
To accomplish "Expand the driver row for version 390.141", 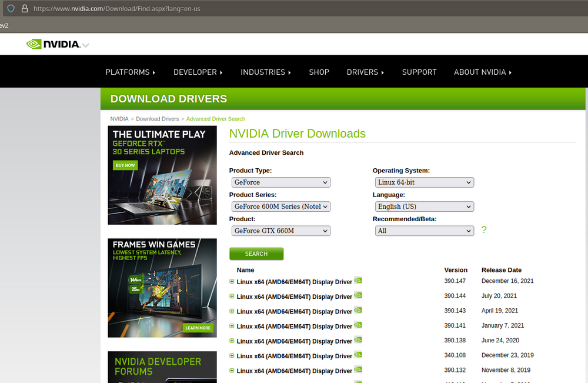I will [x=232, y=326].
